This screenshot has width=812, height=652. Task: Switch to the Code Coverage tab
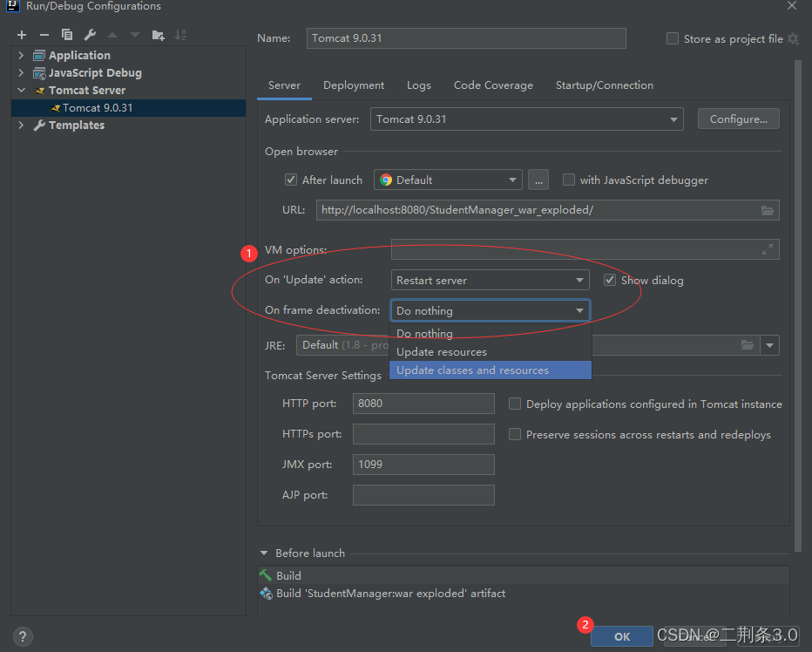tap(493, 85)
